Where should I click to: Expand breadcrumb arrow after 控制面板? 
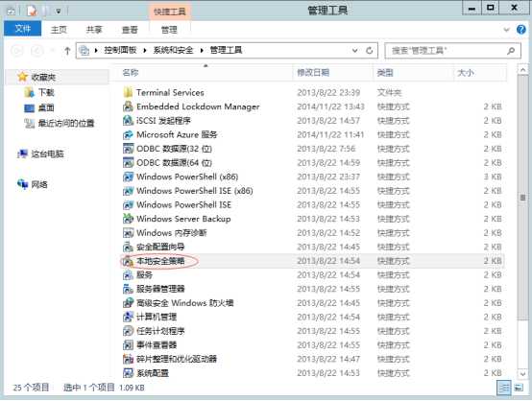145,51
